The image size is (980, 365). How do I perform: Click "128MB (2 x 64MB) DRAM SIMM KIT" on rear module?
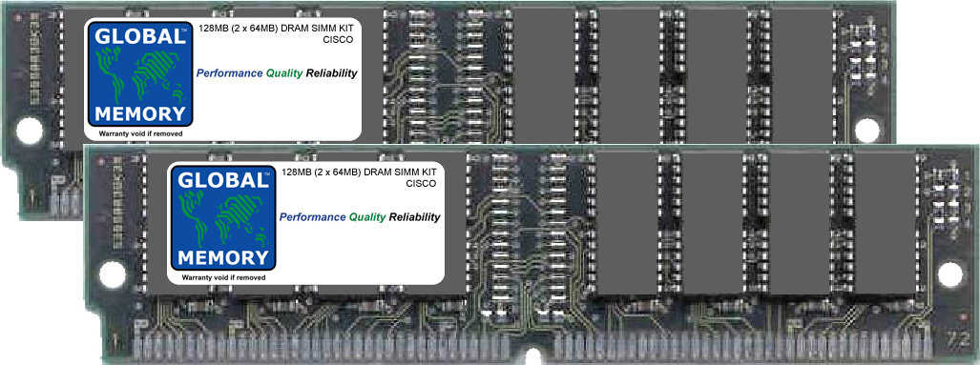click(276, 29)
